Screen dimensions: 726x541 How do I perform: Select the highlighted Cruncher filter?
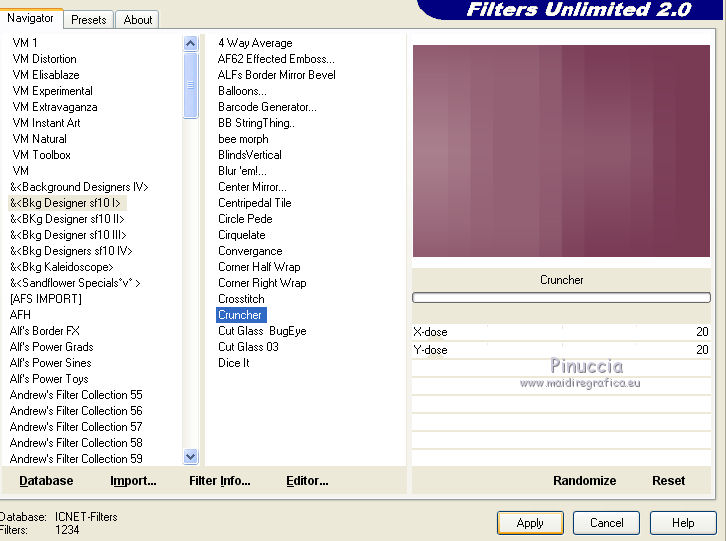[241, 315]
